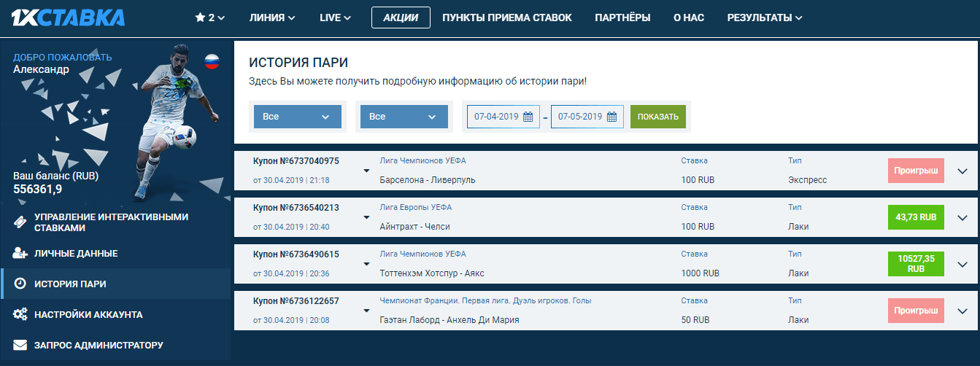Screen dimensions: 980x366
Task: Click 'Гаэтан Лаборд - Анхель Ди Мария' text
Action: click(450, 319)
